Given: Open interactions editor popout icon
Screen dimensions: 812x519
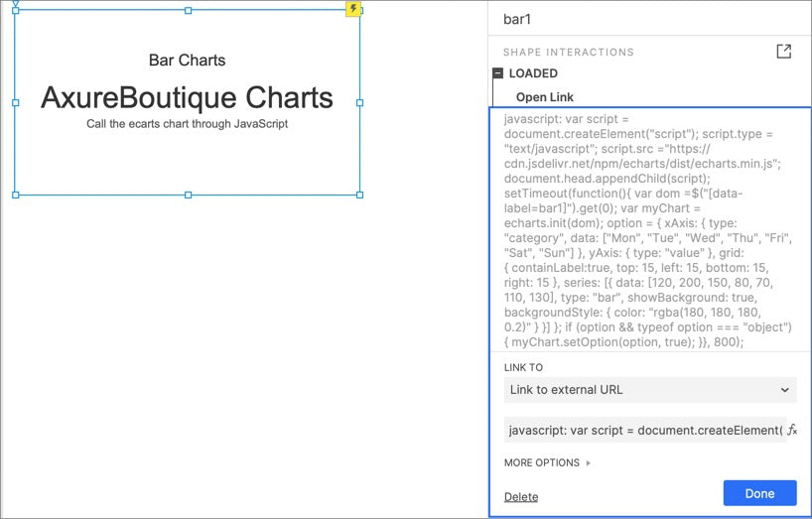Looking at the screenshot, I should pos(783,52).
